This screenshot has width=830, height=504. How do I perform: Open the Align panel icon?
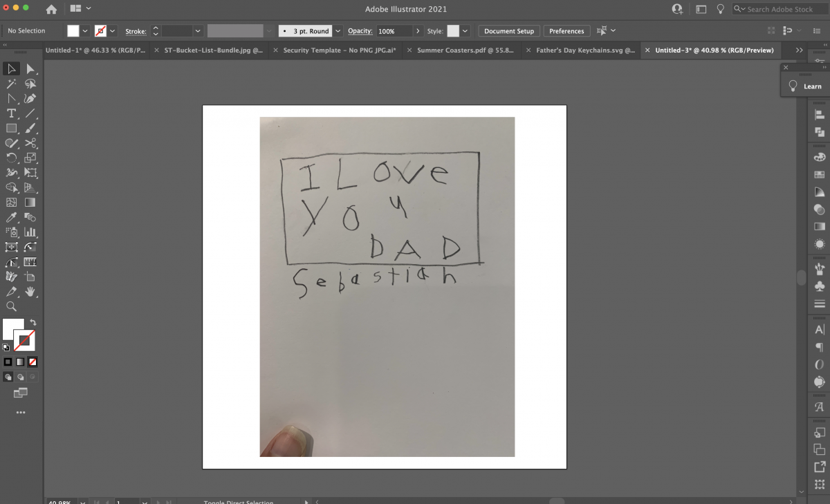820,115
